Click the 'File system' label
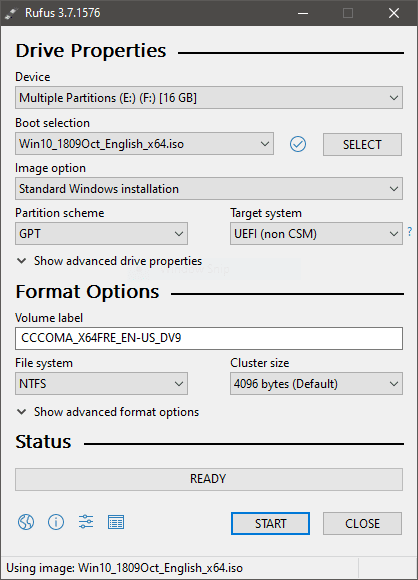The width and height of the screenshot is (418, 580). (x=44, y=363)
